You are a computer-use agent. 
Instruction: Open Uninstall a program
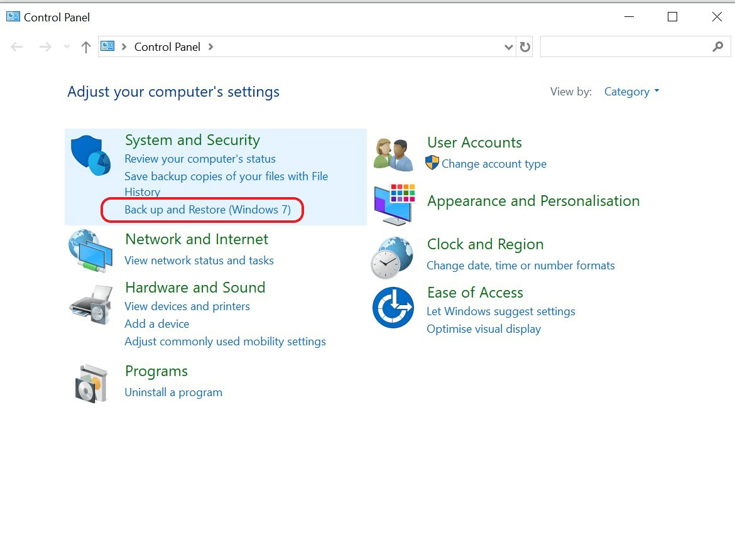173,392
